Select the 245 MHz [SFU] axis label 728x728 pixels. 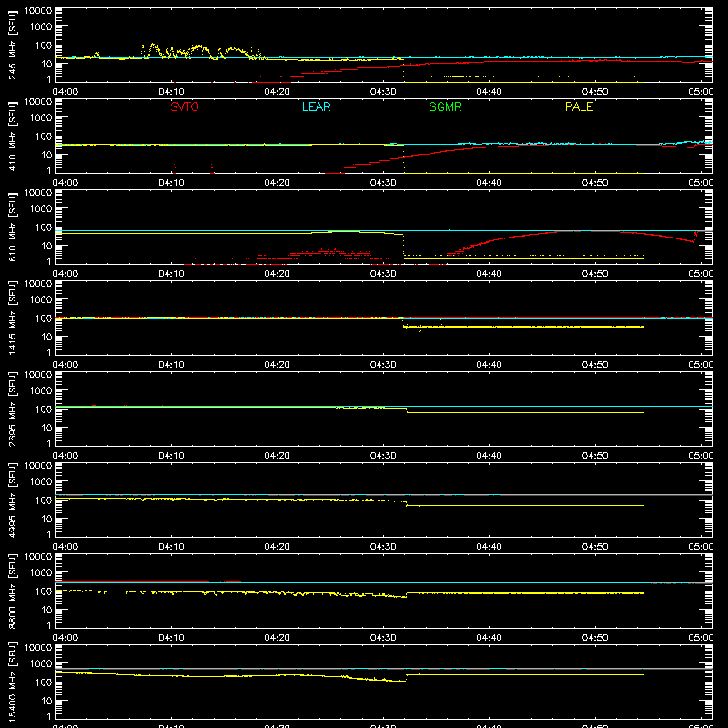pyautogui.click(x=13, y=45)
